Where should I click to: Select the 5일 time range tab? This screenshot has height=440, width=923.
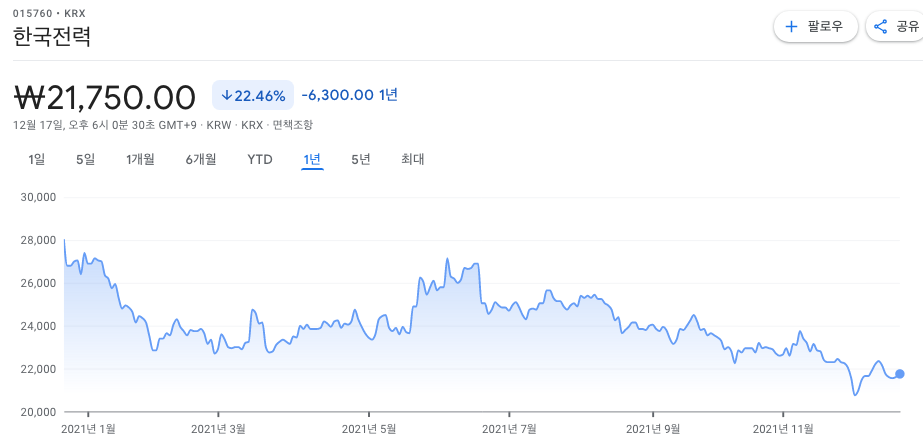coord(85,159)
